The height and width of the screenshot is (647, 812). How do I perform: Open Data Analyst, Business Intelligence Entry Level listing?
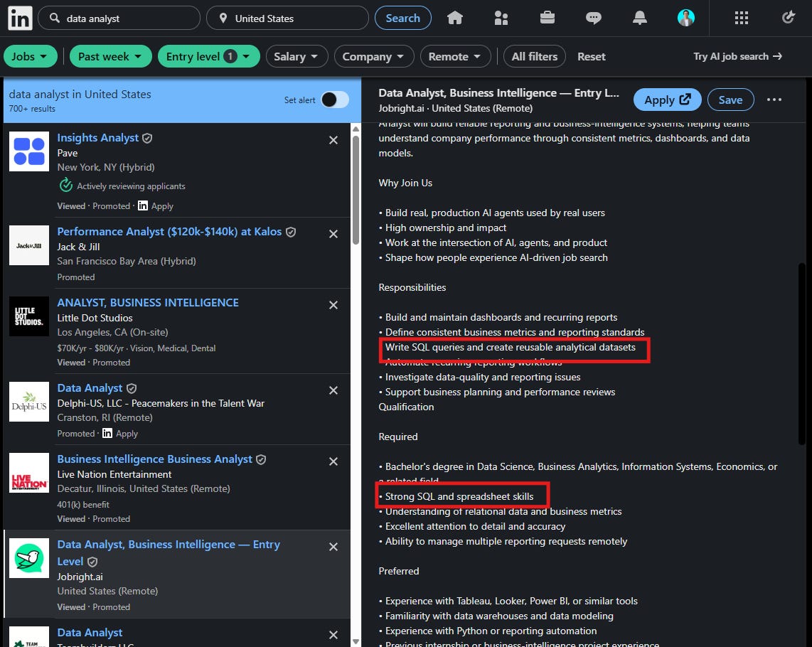click(169, 552)
